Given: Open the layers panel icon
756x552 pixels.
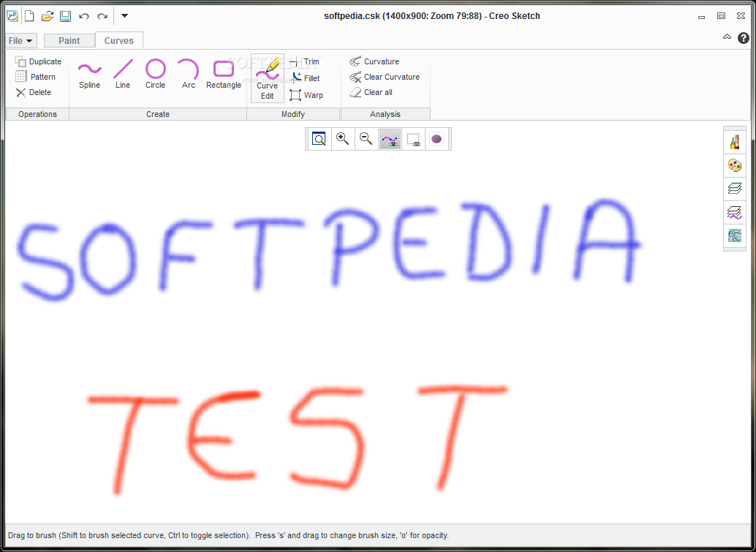Looking at the screenshot, I should coord(734,189).
